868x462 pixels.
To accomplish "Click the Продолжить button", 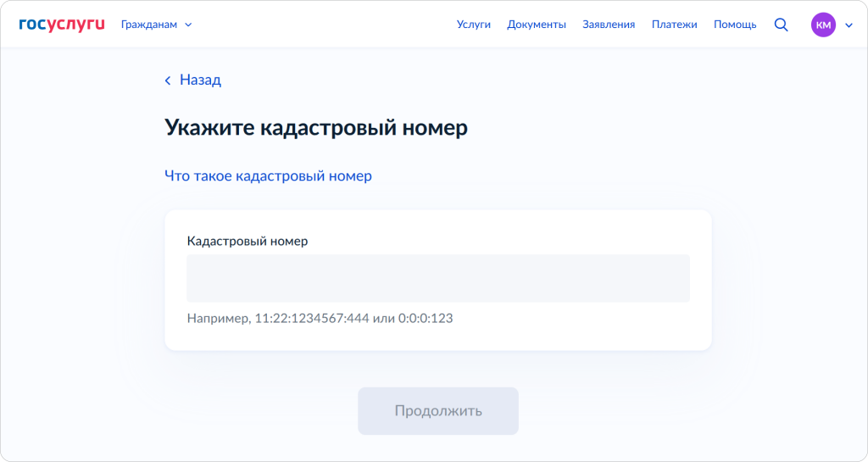I will [x=438, y=411].
